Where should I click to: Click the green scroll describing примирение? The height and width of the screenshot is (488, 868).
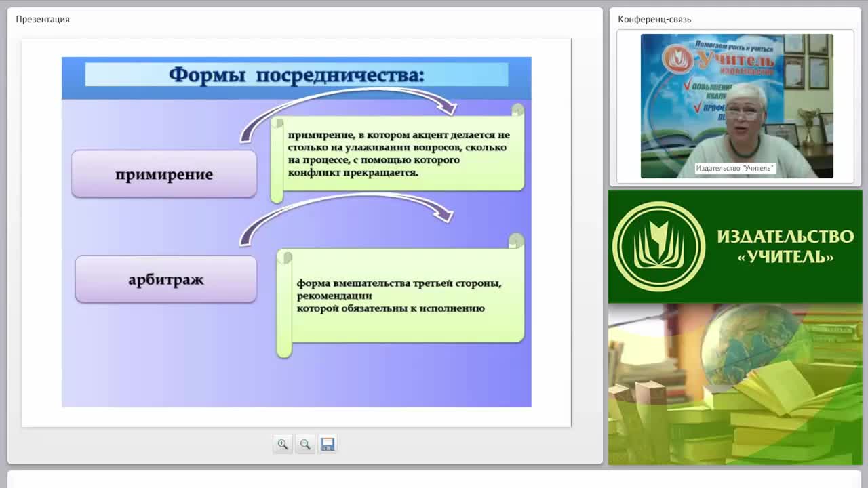pos(397,154)
